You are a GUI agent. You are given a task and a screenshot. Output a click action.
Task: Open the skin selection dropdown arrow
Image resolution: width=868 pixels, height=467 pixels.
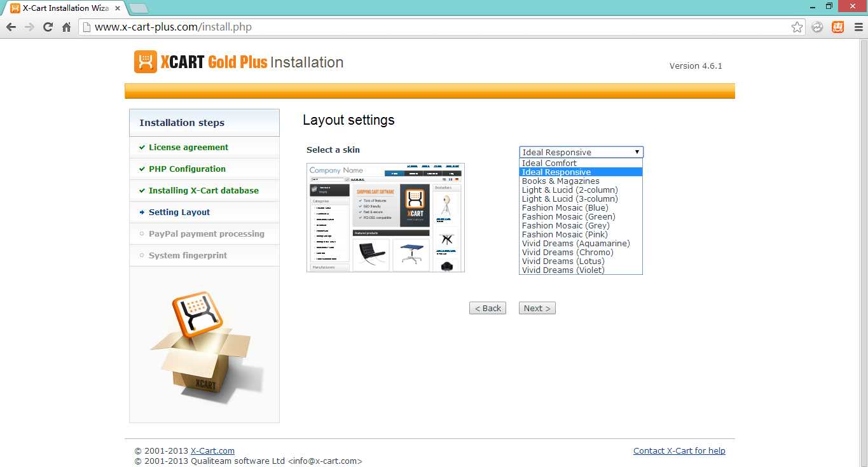click(637, 152)
